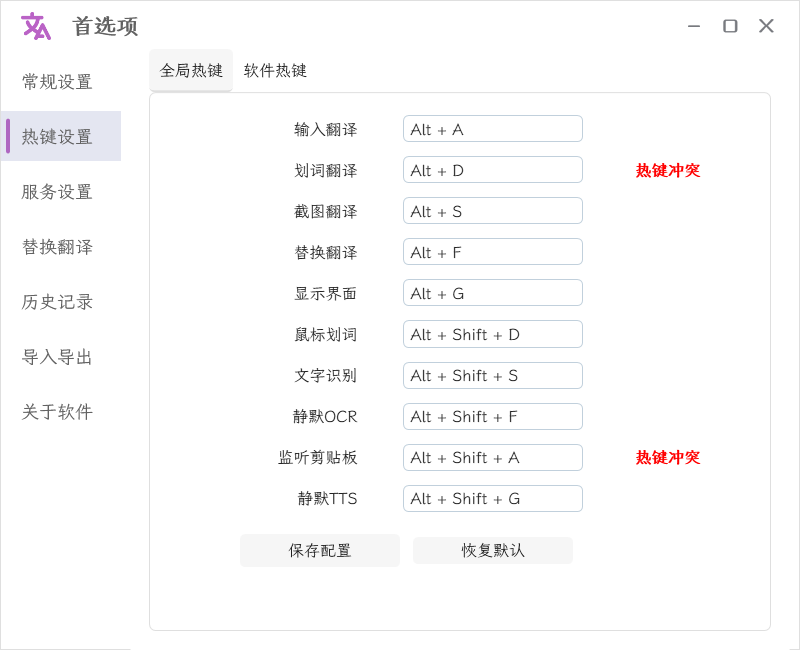Open 常规设置 in the sidebar
The height and width of the screenshot is (650, 800).
point(57,82)
